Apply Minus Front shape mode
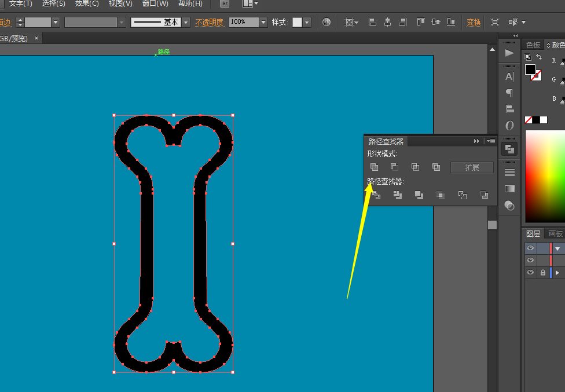This screenshot has height=392, width=565. click(x=394, y=167)
